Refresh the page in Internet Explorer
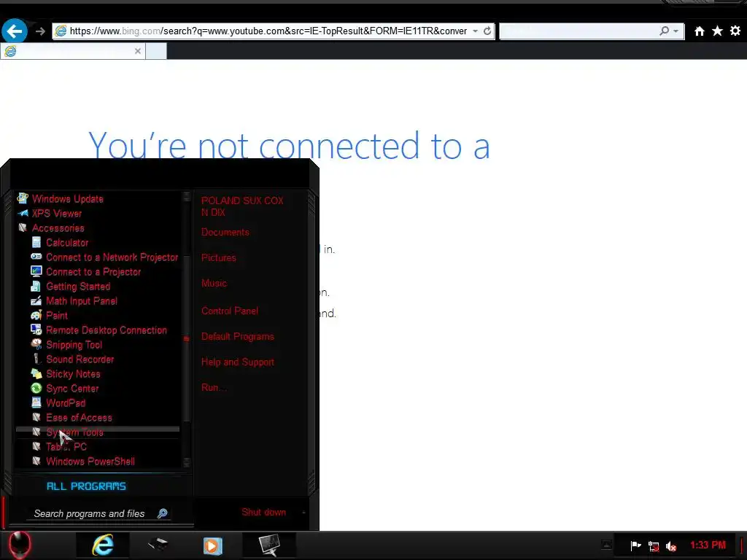This screenshot has width=747, height=560. pos(487,31)
